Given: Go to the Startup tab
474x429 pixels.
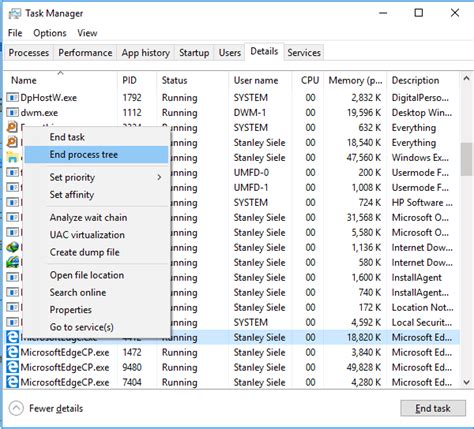Looking at the screenshot, I should tap(194, 53).
